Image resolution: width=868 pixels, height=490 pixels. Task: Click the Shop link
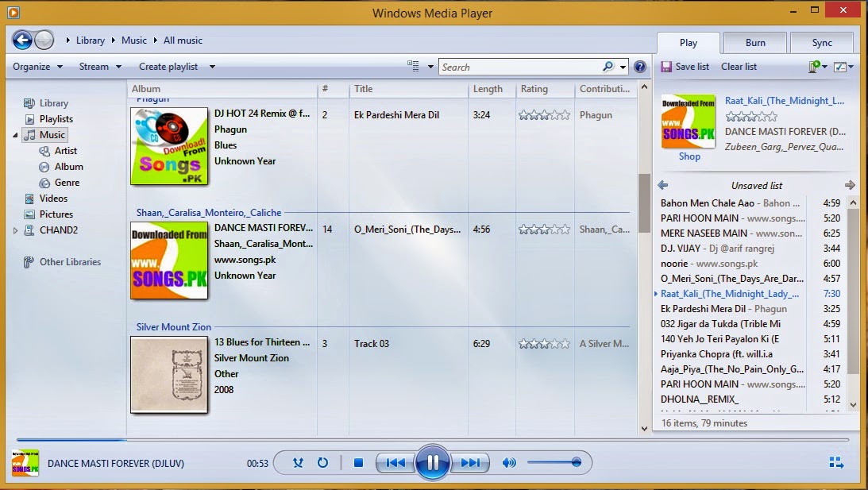pos(689,156)
